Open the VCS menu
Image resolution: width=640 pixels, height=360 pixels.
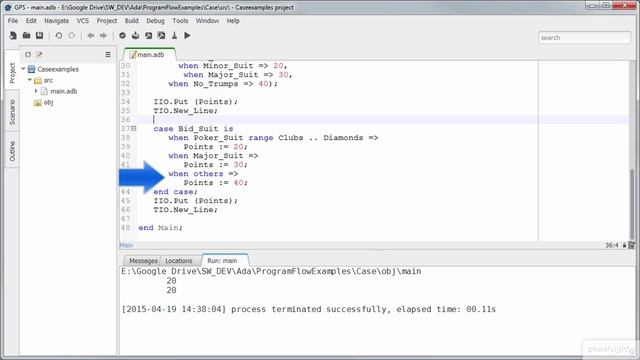pyautogui.click(x=83, y=20)
